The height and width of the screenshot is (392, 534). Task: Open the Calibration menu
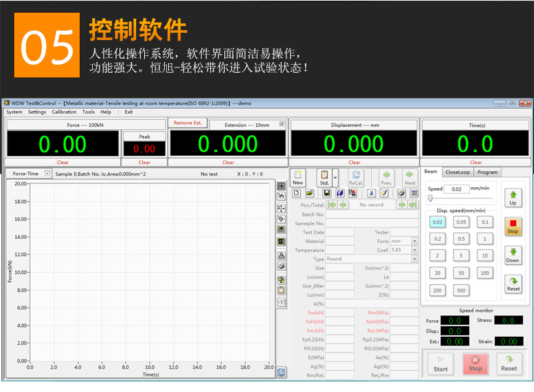[64, 112]
